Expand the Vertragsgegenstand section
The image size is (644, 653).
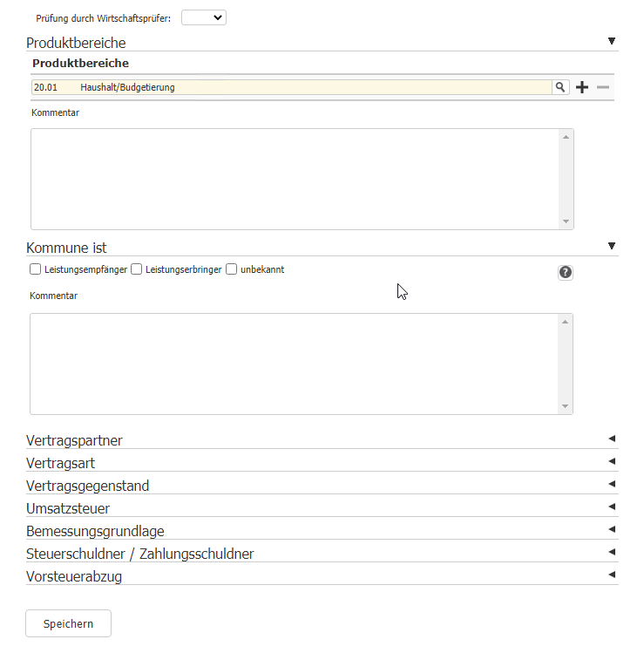[612, 484]
